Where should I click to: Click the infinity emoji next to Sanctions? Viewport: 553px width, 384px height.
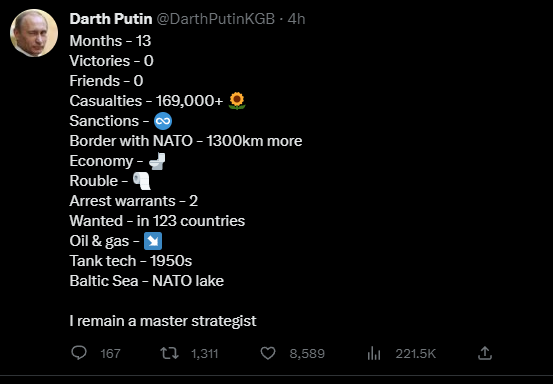click(x=163, y=121)
